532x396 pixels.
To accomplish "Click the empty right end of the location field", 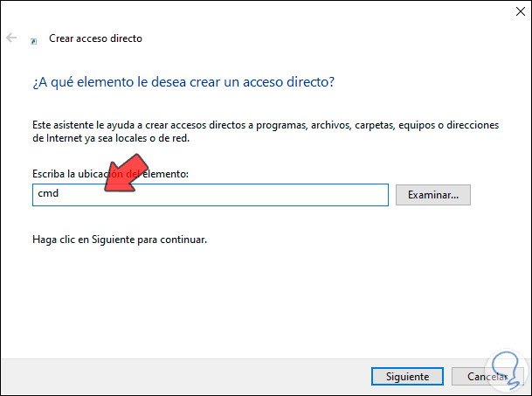I will pos(349,194).
